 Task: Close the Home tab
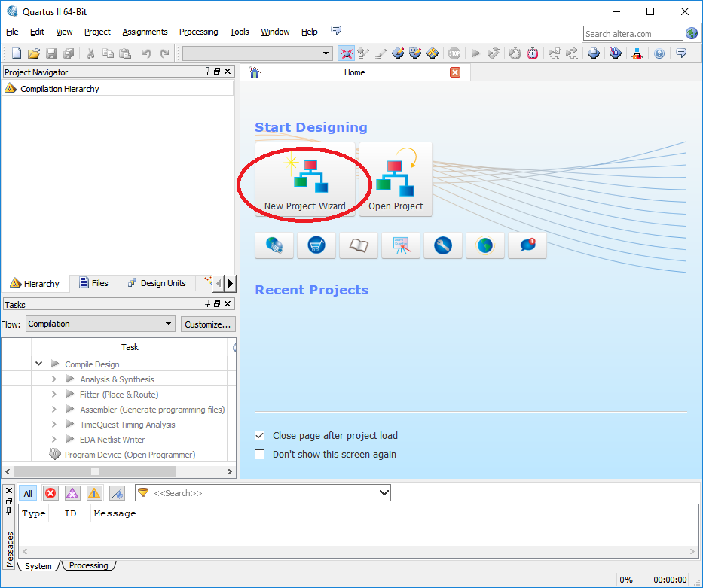455,72
